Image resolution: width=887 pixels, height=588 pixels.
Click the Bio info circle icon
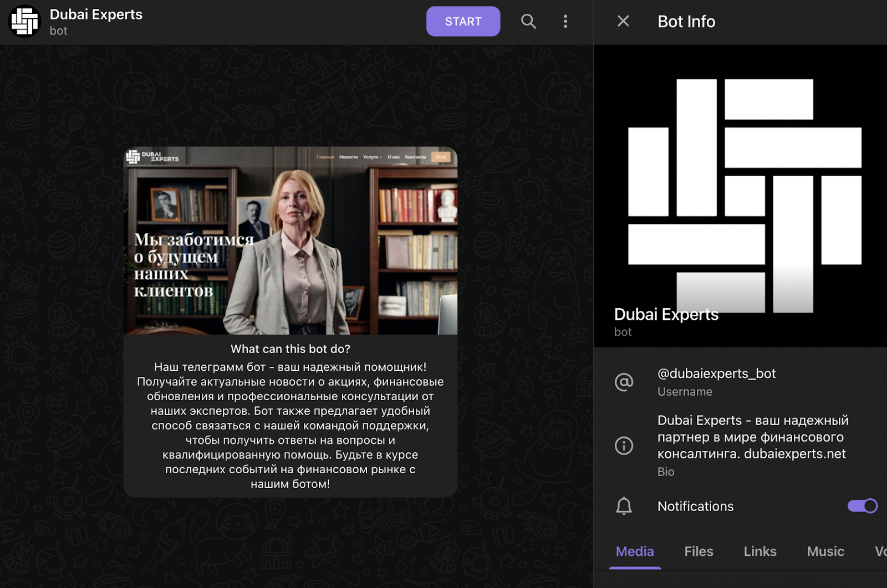pyautogui.click(x=624, y=446)
